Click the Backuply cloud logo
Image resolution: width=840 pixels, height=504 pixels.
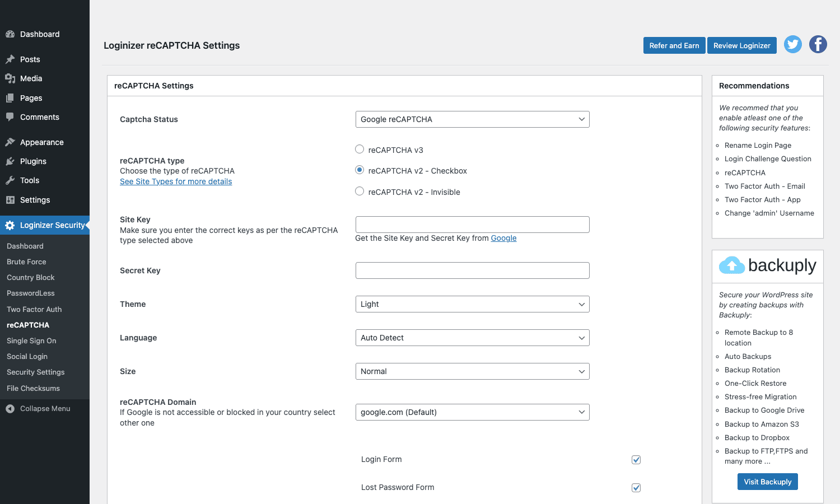tap(731, 265)
